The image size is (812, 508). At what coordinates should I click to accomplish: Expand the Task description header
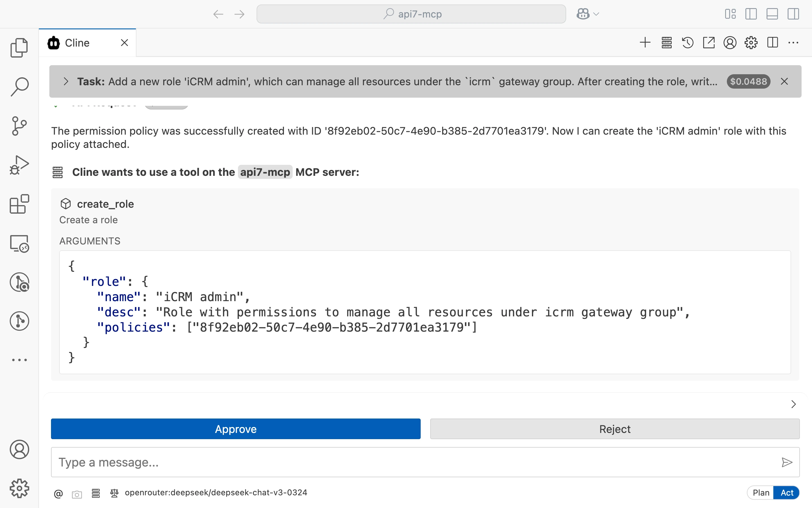coord(66,82)
